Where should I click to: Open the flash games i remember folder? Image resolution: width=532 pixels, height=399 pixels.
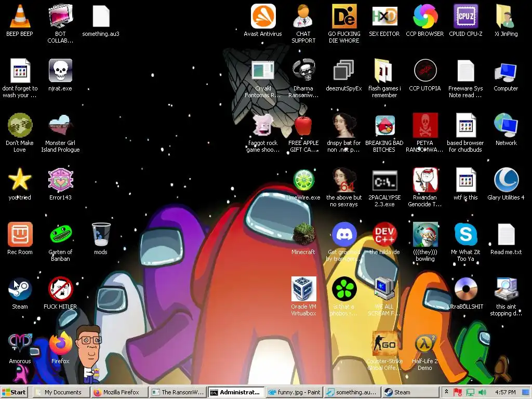click(x=384, y=71)
